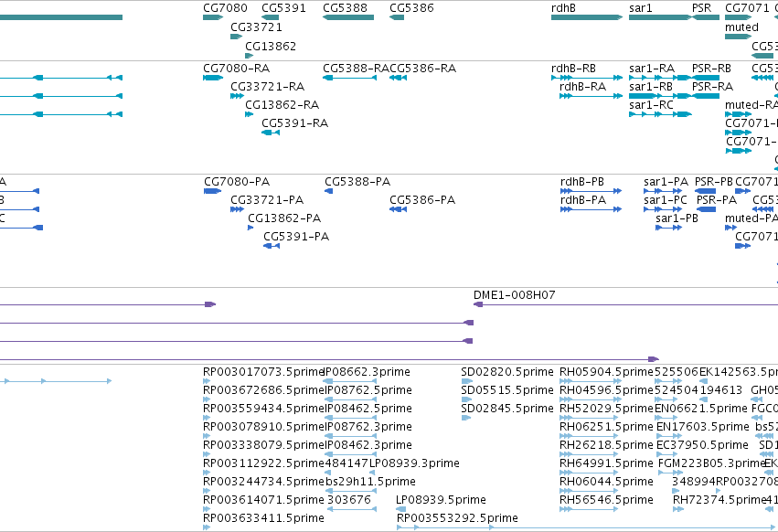The width and height of the screenshot is (778, 532).
Task: Click the PSR gene label
Action: coord(701,8)
